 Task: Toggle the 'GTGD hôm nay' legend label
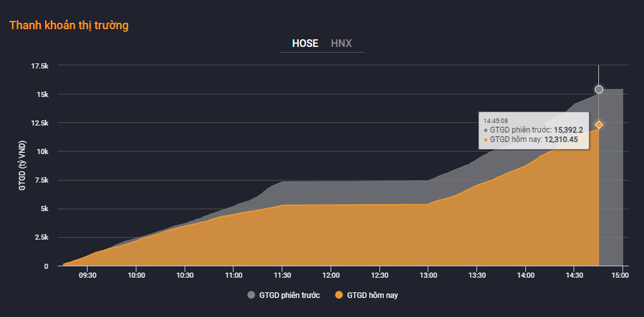(x=372, y=295)
